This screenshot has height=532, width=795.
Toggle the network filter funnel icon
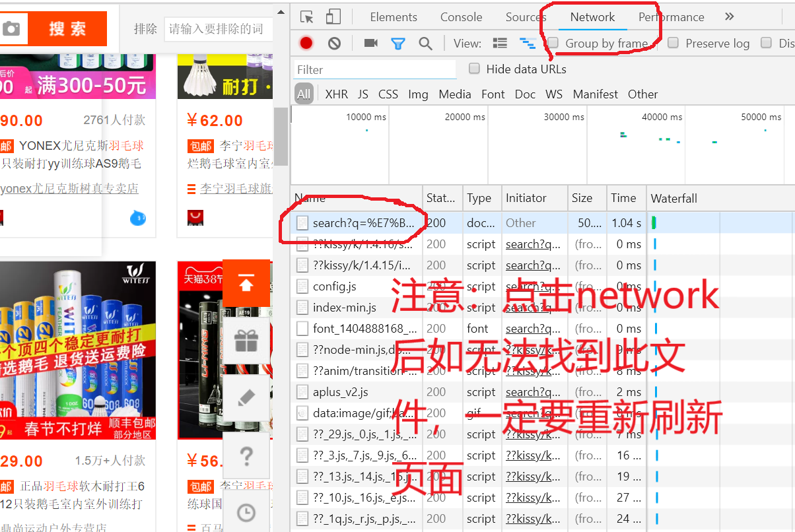click(x=397, y=44)
